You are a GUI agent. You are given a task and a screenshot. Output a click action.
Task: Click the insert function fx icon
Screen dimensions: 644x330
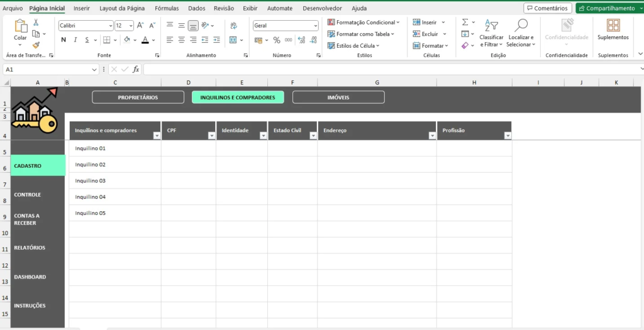pyautogui.click(x=136, y=69)
